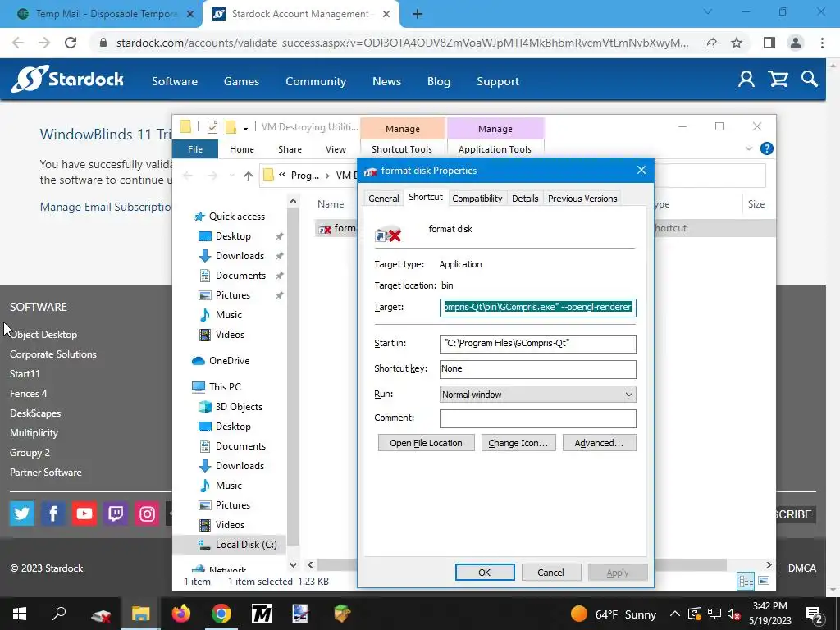The height and width of the screenshot is (630, 840).
Task: Go up one folder in Explorer
Action: tap(248, 176)
